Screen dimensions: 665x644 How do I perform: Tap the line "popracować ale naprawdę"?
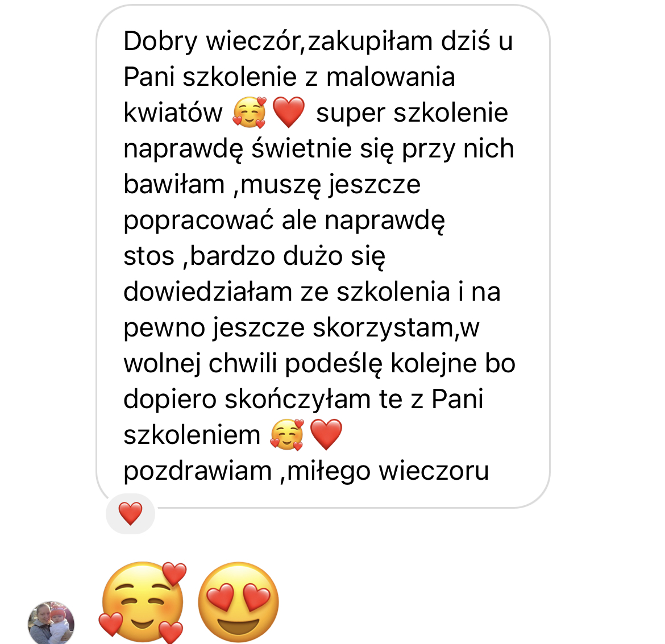click(284, 222)
